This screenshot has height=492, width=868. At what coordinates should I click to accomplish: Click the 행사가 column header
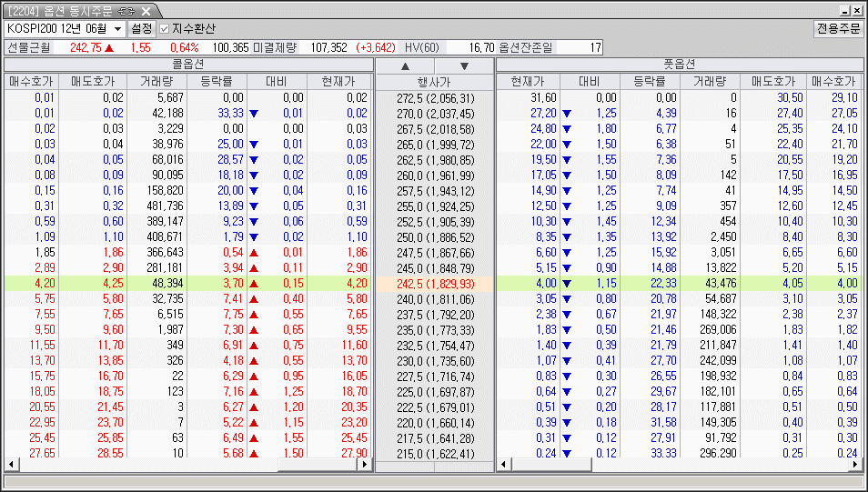point(434,82)
